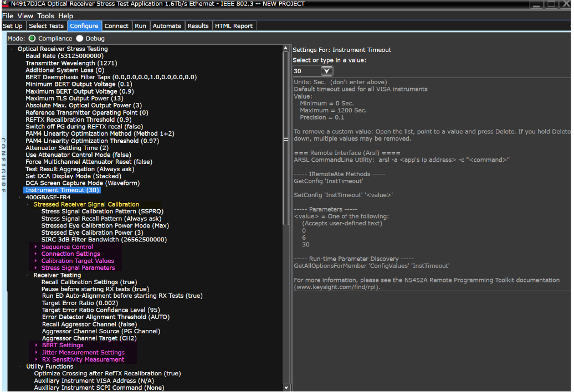This screenshot has height=392, width=574.
Task: Select Absolute Max. Optical Output Power (3)
Action: click(x=84, y=105)
